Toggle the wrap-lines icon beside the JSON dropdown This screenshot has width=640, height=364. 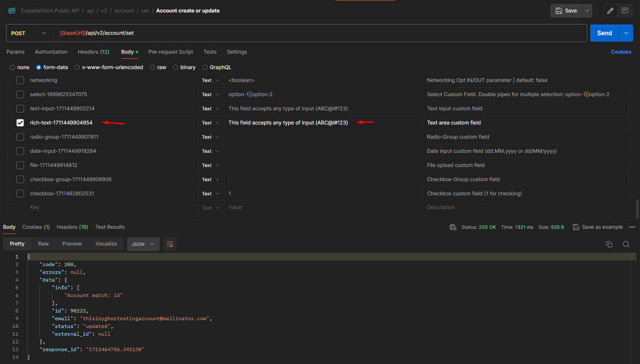point(170,244)
